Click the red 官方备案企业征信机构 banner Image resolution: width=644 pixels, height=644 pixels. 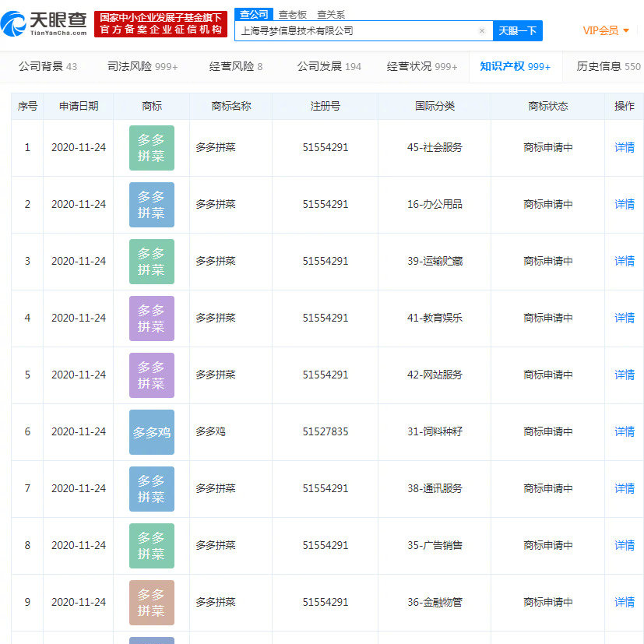pos(160,24)
